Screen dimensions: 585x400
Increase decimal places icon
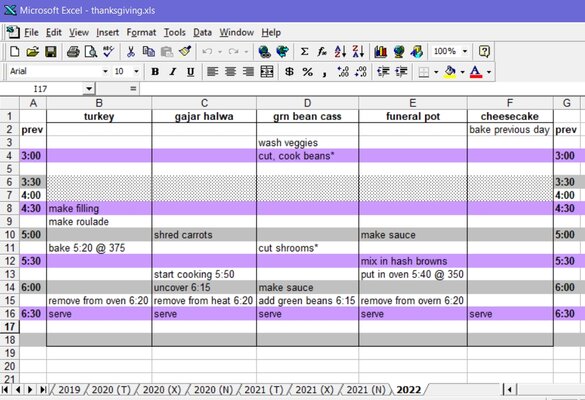343,72
